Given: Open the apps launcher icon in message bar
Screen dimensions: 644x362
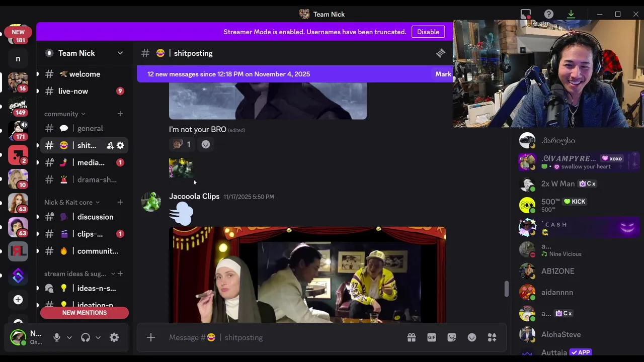Looking at the screenshot, I should coord(492,337).
